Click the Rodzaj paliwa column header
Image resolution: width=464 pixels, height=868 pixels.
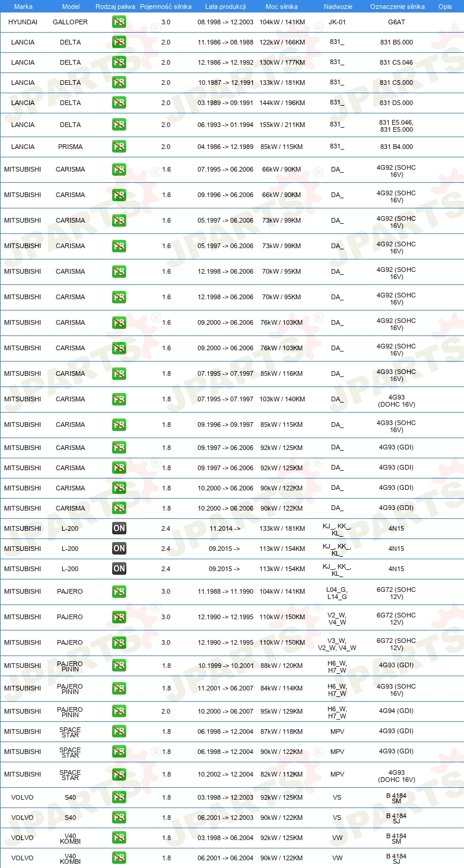tap(116, 7)
